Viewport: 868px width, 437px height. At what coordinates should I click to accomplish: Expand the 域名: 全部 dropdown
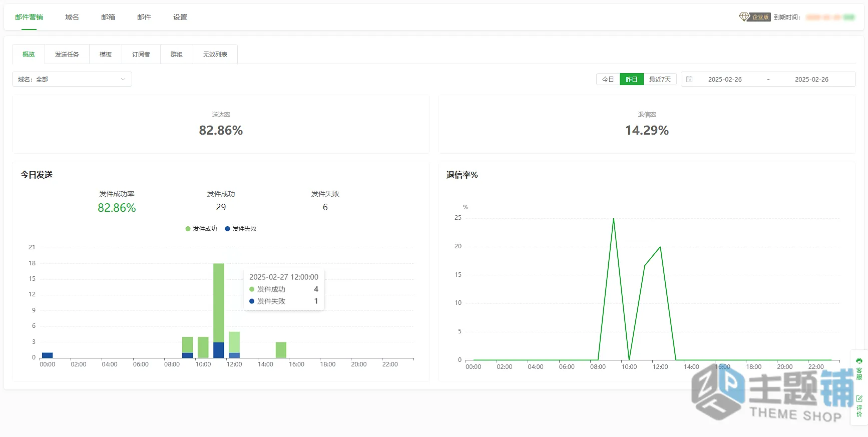[x=72, y=79]
